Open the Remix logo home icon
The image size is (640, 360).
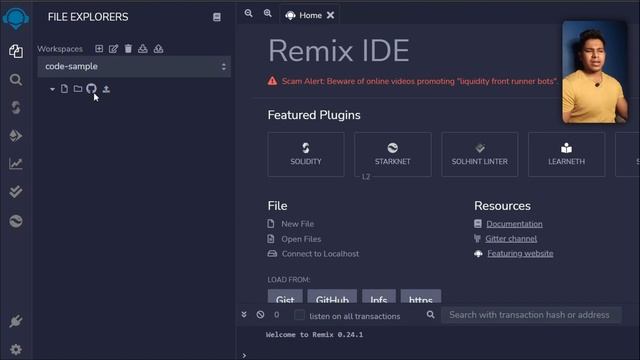pyautogui.click(x=16, y=18)
